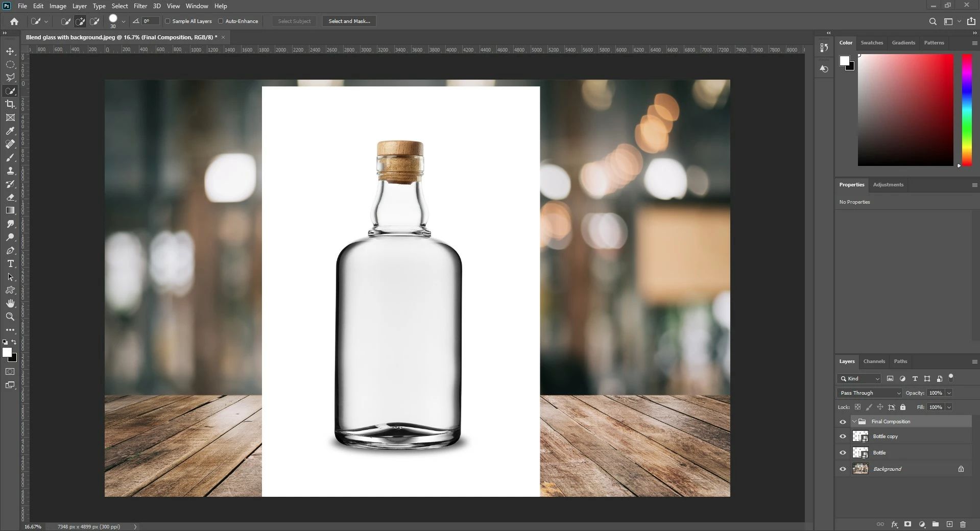This screenshot has width=980, height=531.
Task: Open the layer fx styles icon
Action: point(894,524)
